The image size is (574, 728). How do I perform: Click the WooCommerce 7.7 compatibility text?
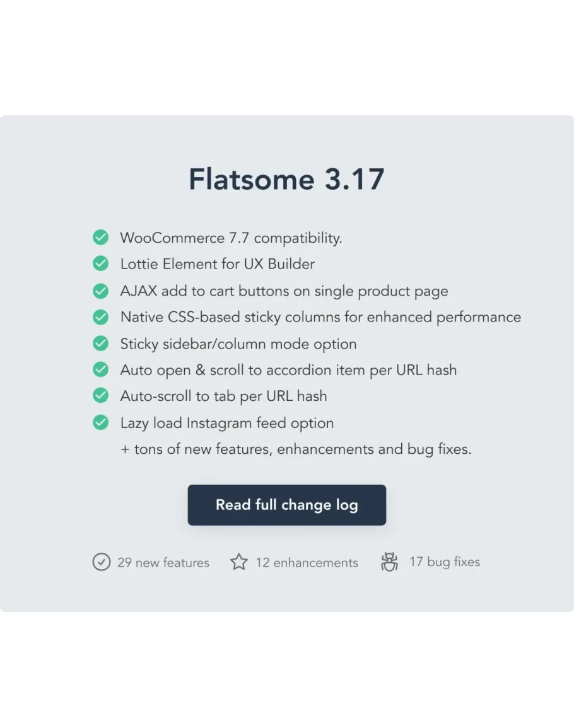[x=231, y=238]
